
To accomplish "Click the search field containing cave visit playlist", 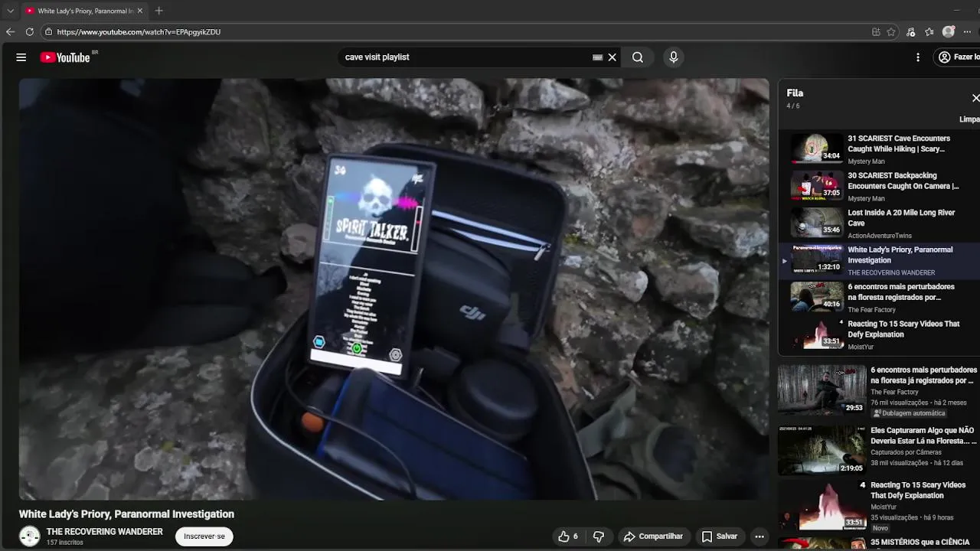I will point(467,57).
